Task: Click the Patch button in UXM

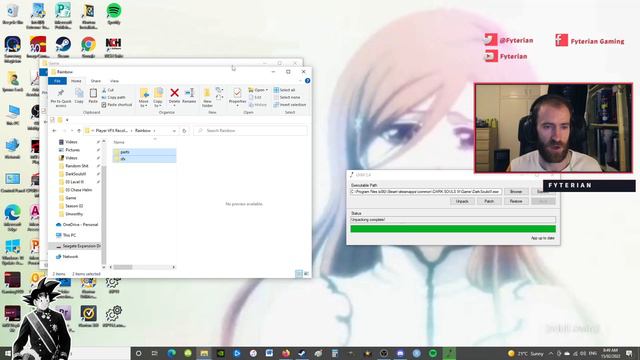Action: [489, 201]
